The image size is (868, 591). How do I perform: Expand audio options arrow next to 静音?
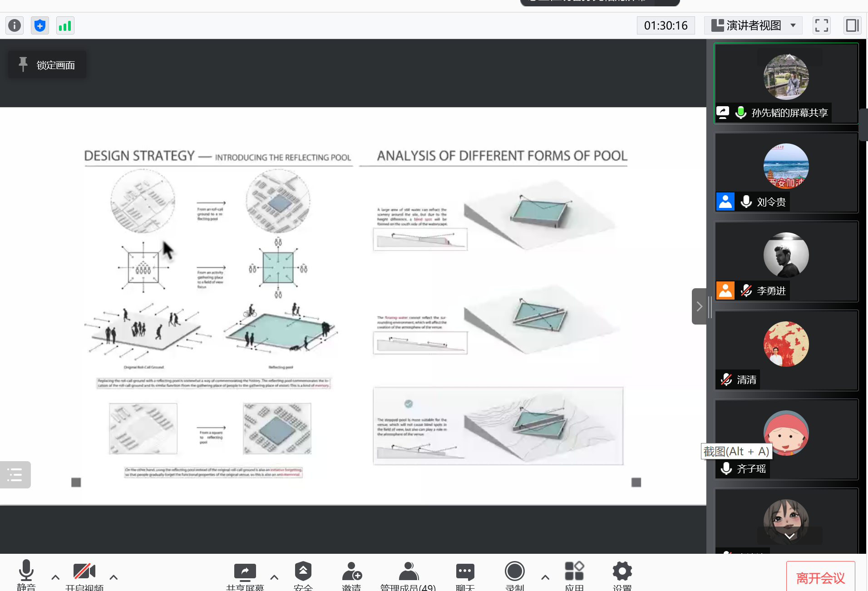point(55,577)
